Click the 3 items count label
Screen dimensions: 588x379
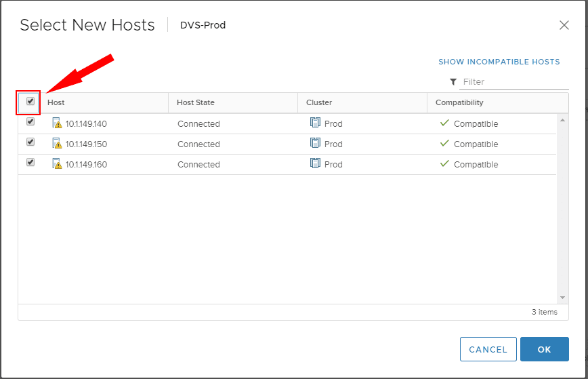click(544, 312)
